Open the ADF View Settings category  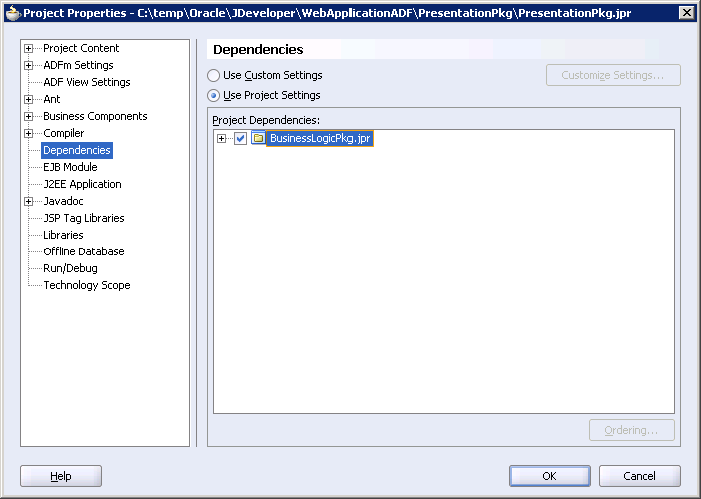pyautogui.click(x=87, y=82)
